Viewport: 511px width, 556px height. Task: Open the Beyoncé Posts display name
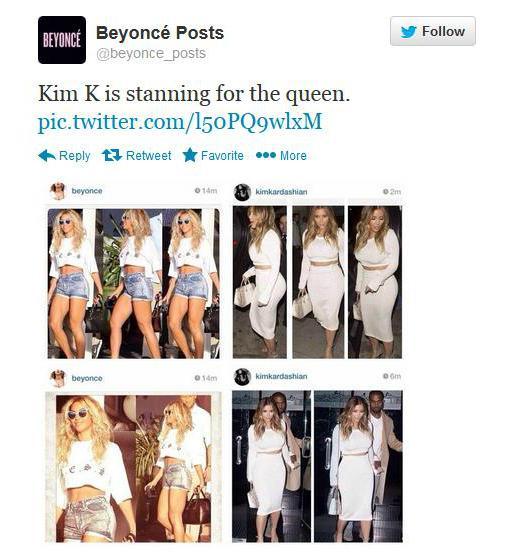point(160,33)
